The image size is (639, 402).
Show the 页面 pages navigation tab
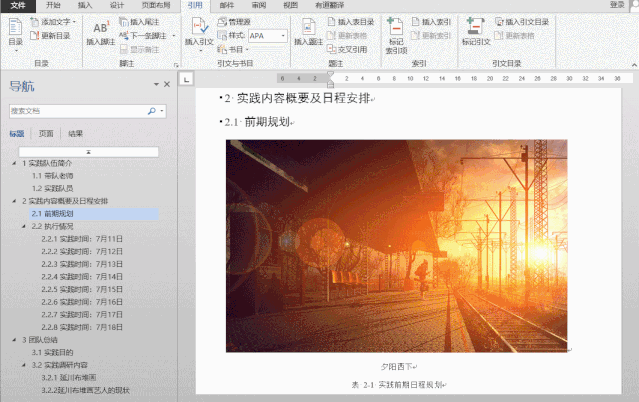[x=46, y=134]
